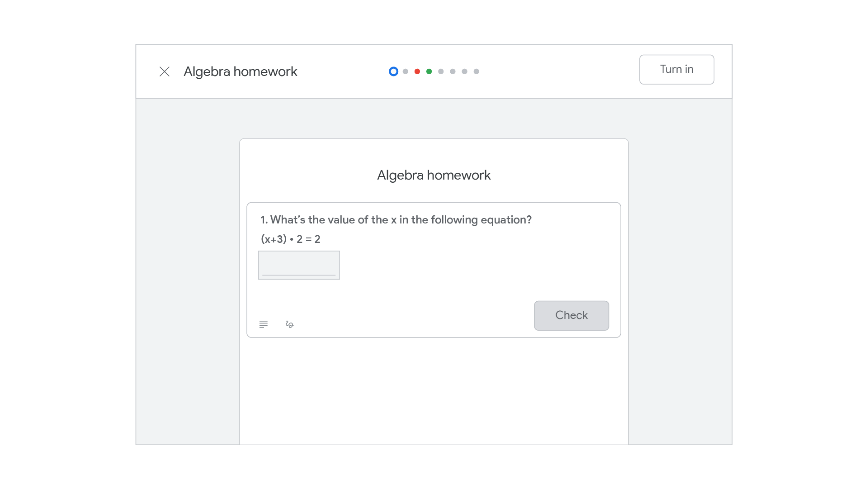Click the fourth progress dot
Screen dimensions: 868x489
pos(428,71)
